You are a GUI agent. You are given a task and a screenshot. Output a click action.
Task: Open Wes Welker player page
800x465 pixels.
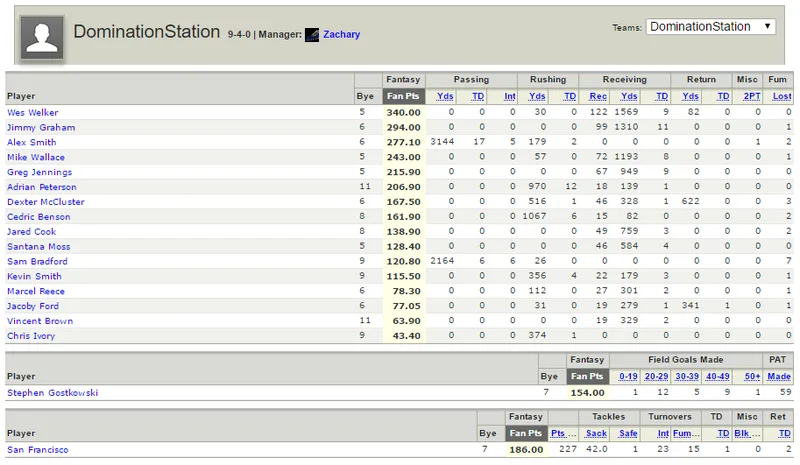(x=33, y=112)
